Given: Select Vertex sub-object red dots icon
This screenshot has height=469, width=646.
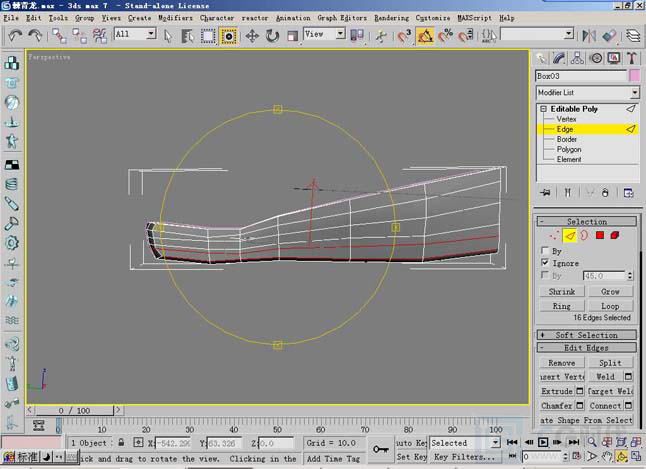Looking at the screenshot, I should click(x=555, y=235).
